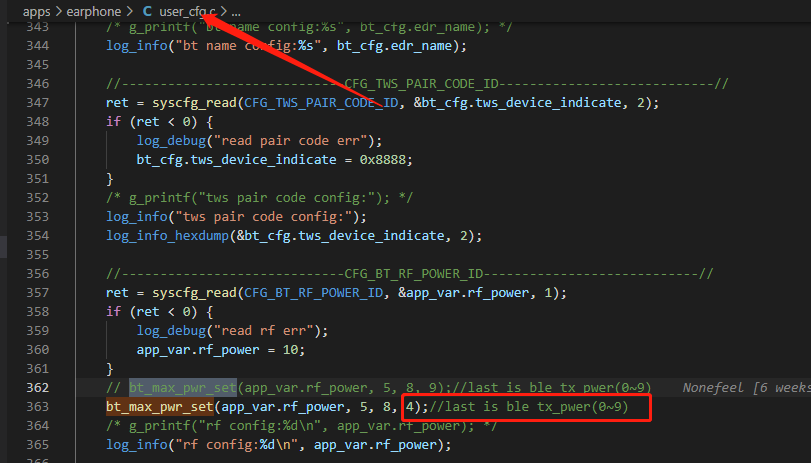This screenshot has width=811, height=463.
Task: Click commented g_printf rf config line
Action: pyautogui.click(x=302, y=426)
